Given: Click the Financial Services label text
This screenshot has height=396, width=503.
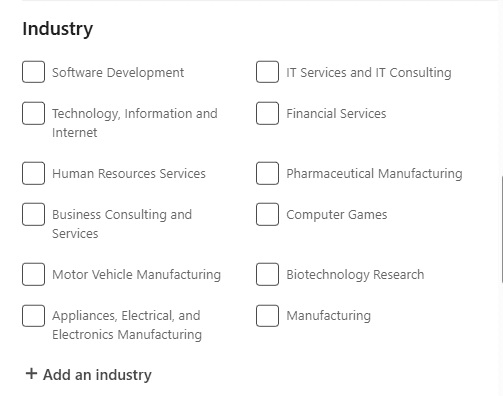Looking at the screenshot, I should [336, 114].
